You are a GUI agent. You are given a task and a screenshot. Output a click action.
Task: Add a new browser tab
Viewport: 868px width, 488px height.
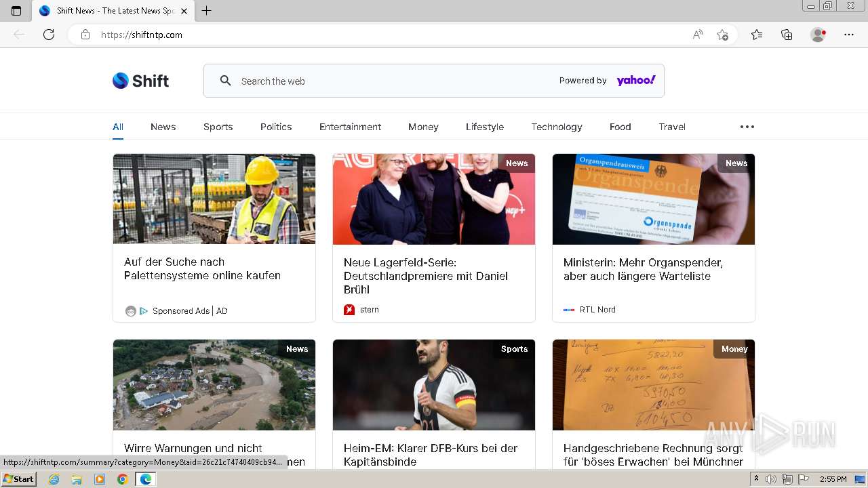pyautogui.click(x=207, y=11)
